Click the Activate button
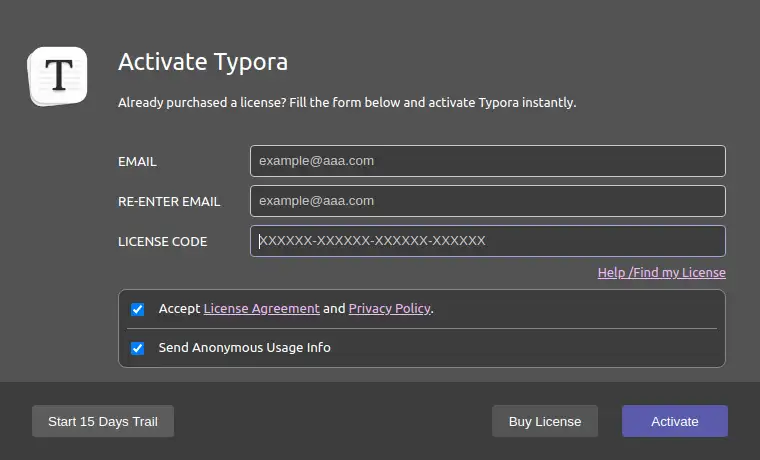Screen dimensions: 760x460 point(675,421)
